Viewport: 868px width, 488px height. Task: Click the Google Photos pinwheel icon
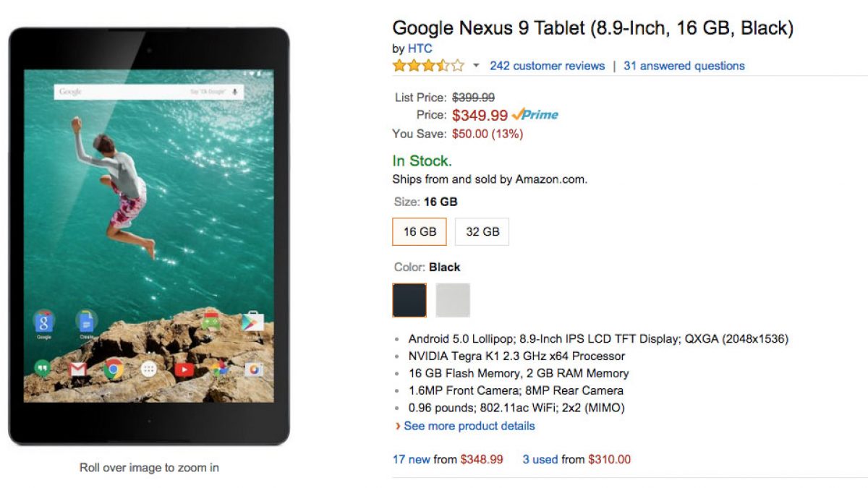[218, 370]
